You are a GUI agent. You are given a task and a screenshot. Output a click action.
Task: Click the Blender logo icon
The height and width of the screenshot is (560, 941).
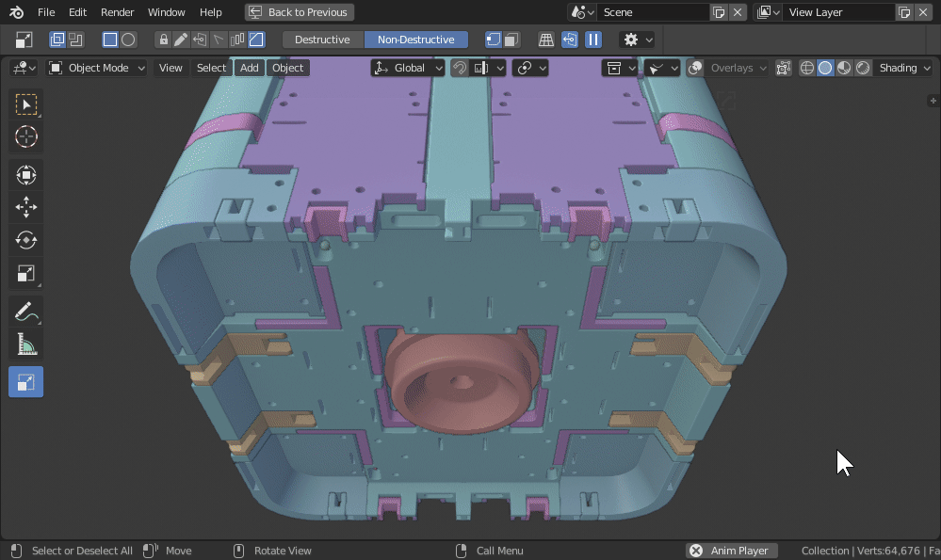(x=17, y=12)
